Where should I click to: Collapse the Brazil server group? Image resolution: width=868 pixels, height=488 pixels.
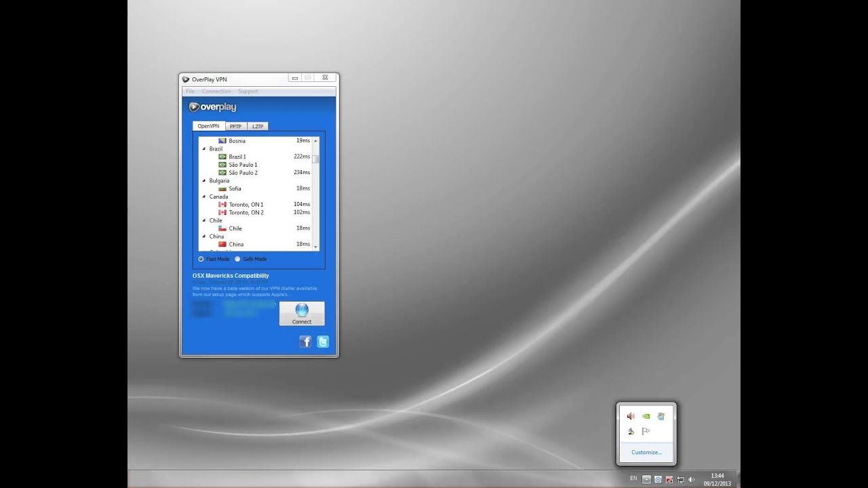[204, 148]
